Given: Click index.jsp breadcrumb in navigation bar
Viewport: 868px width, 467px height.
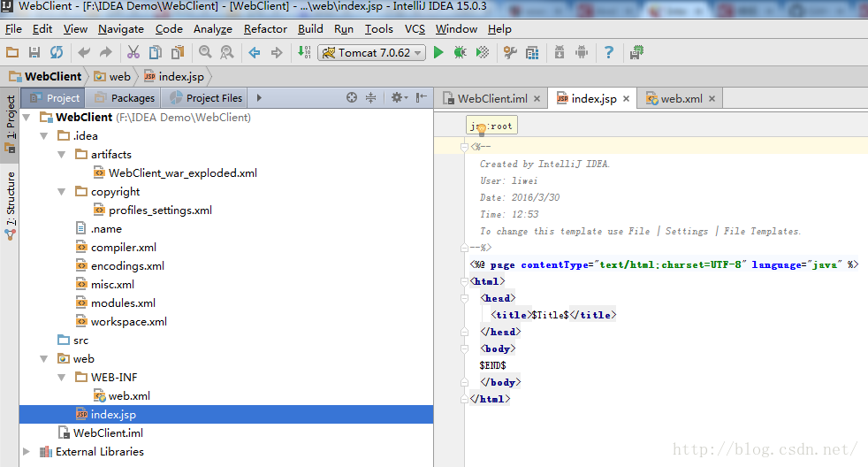Looking at the screenshot, I should point(174,76).
